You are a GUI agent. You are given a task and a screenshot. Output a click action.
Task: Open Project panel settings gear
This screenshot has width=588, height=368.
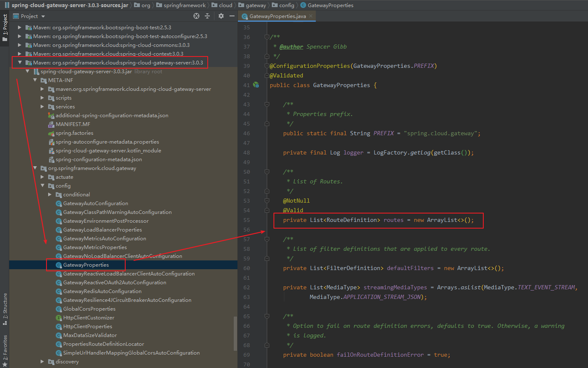tap(221, 16)
